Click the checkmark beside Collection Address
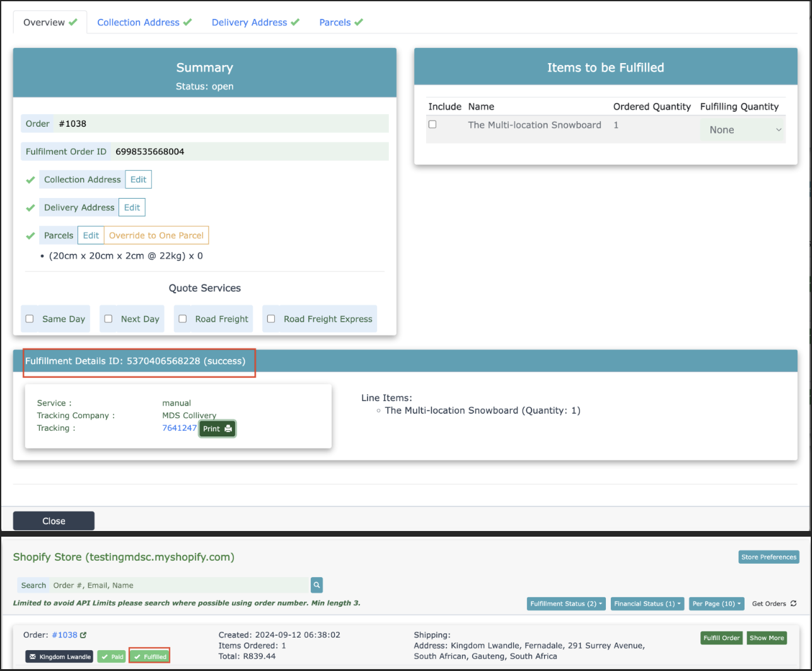Image resolution: width=812 pixels, height=671 pixels. tap(30, 180)
